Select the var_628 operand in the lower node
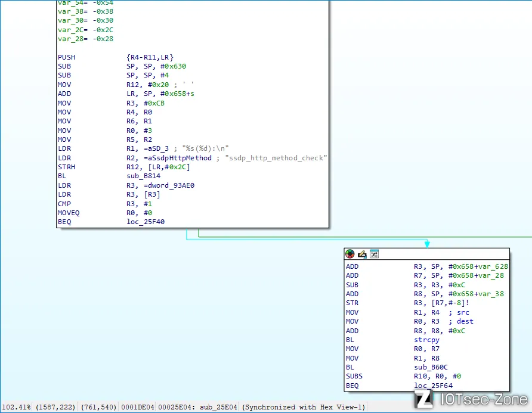 click(493, 266)
